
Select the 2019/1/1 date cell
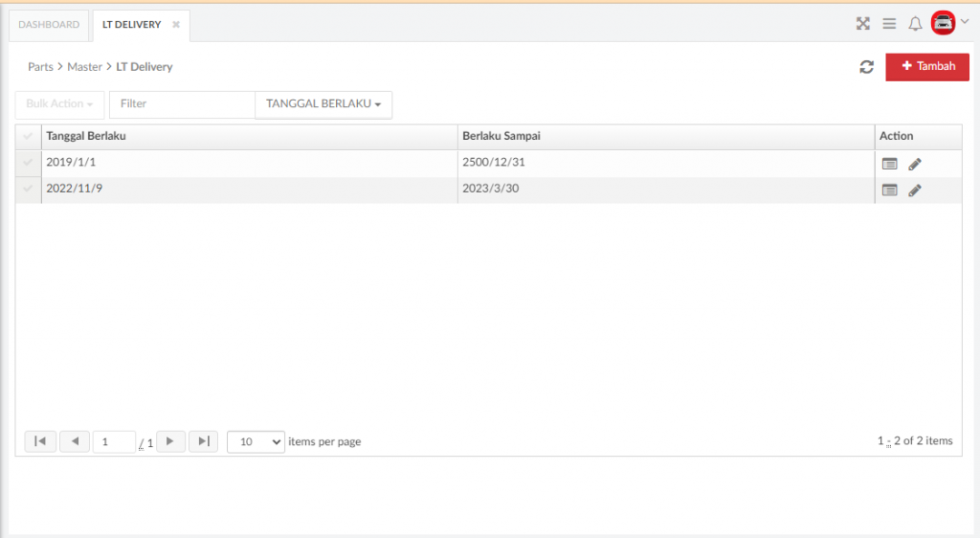(x=250, y=163)
